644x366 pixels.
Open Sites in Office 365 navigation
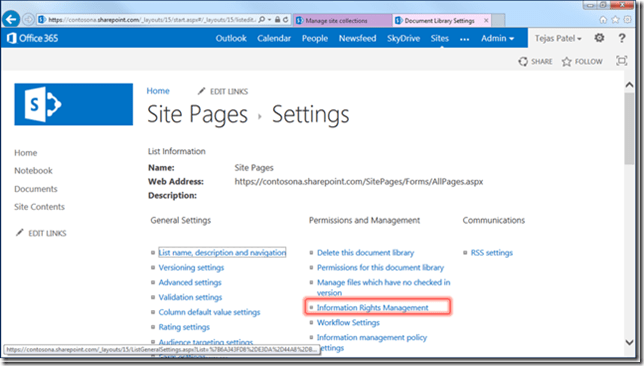tap(439, 38)
